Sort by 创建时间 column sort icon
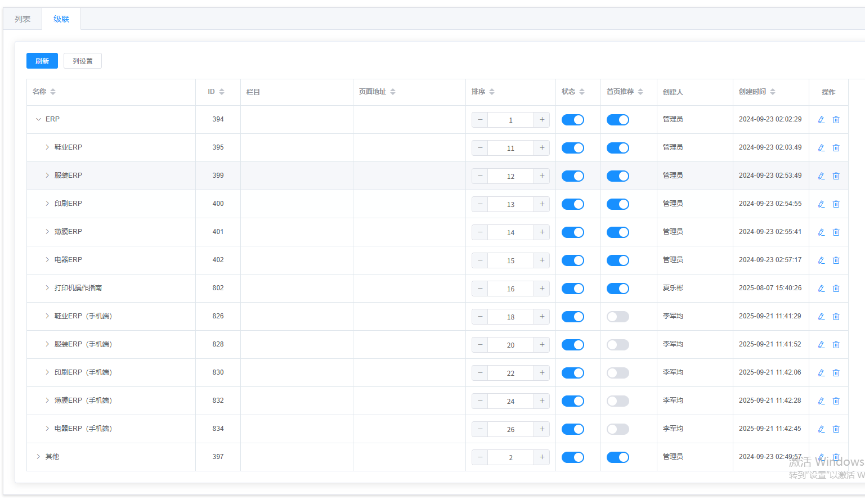The image size is (865, 504). 773,92
